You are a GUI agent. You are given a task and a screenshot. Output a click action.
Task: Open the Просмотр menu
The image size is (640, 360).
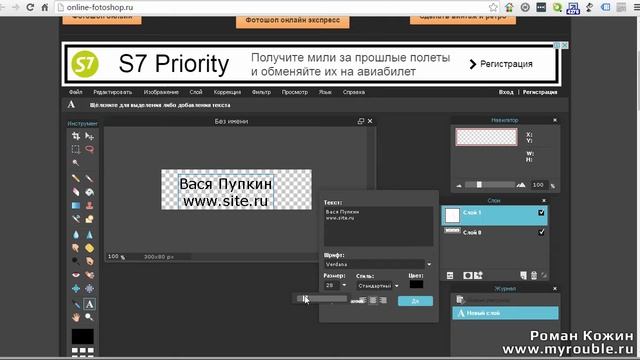(295, 92)
